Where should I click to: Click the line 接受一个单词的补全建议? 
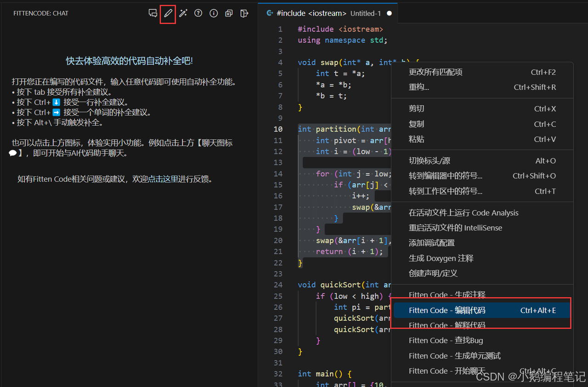click(x=82, y=112)
